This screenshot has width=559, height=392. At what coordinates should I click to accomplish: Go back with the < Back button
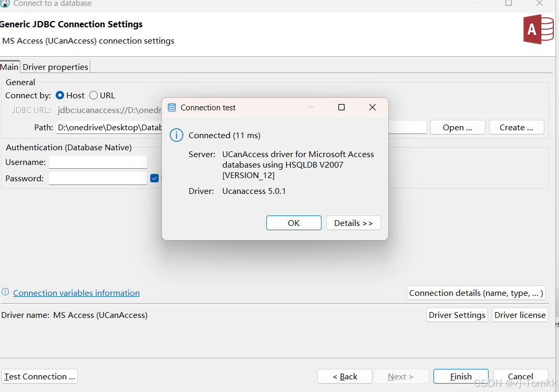point(345,376)
